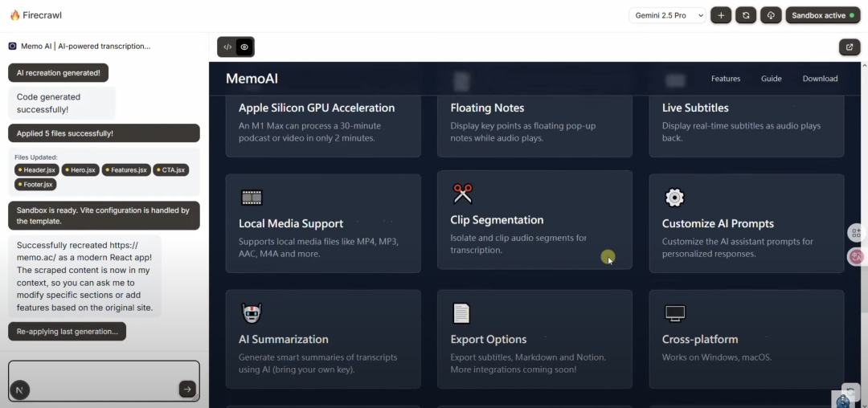Click the send arrow button in chat
868x408 pixels.
point(187,390)
